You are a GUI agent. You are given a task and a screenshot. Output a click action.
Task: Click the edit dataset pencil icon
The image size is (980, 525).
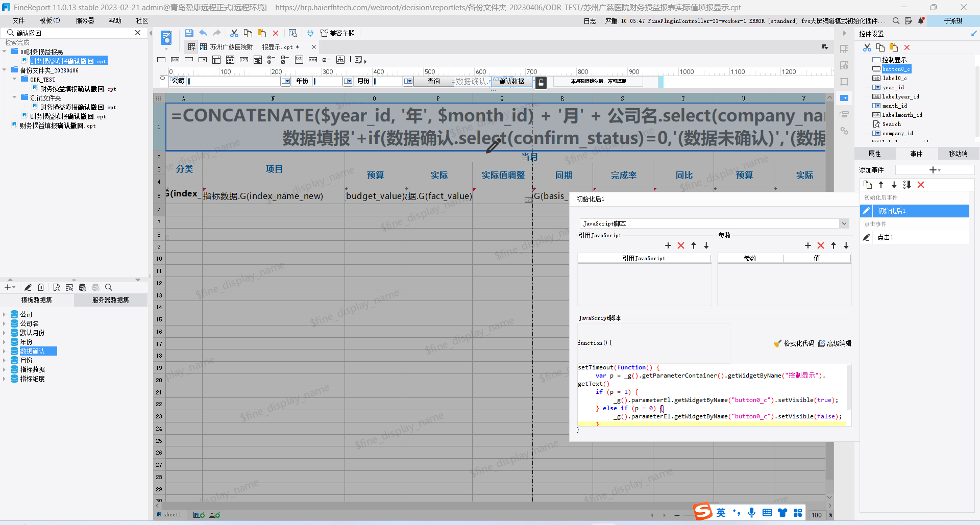coord(28,287)
